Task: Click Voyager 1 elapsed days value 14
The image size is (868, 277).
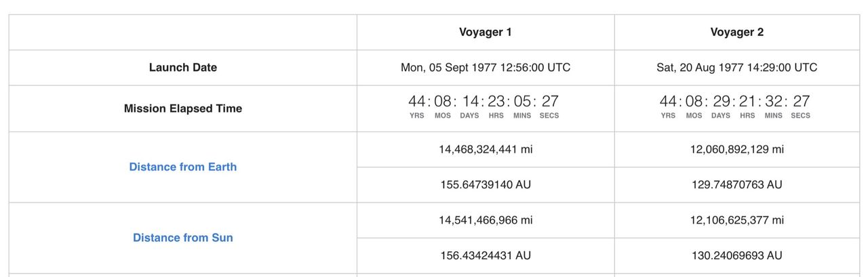Action: 471,102
